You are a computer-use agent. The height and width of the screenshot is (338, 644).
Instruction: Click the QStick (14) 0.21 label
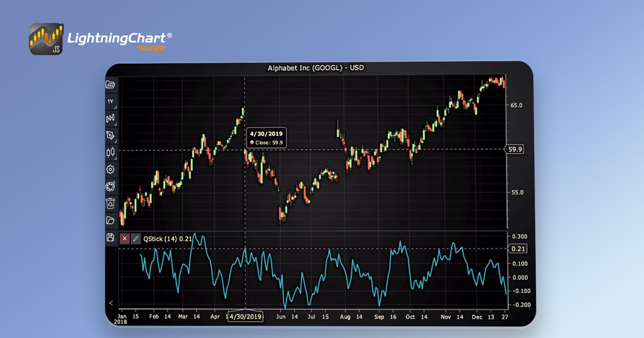click(x=168, y=239)
